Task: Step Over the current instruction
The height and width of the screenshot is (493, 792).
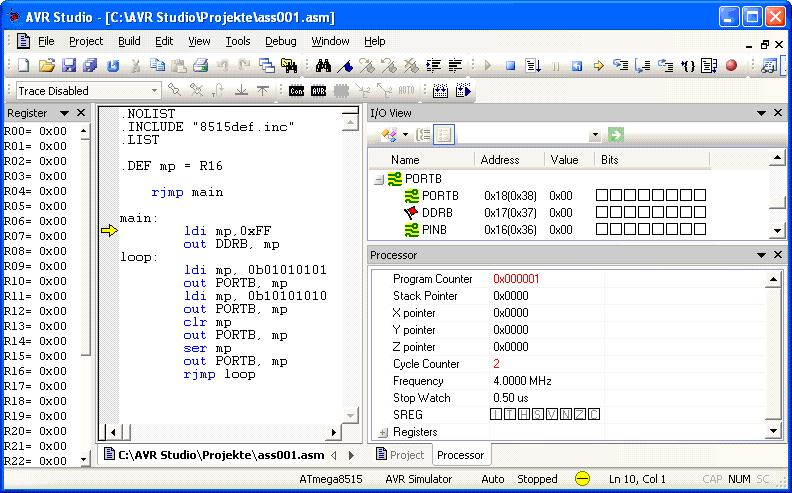Action: [x=643, y=66]
